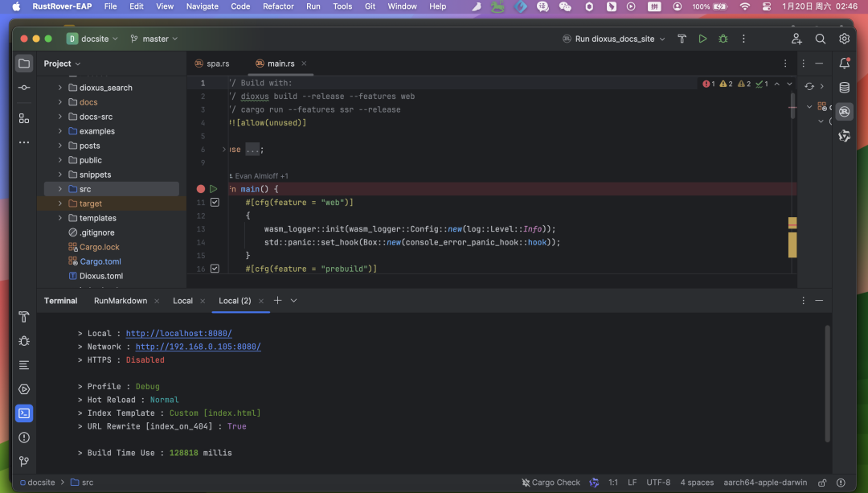The height and width of the screenshot is (493, 868).
Task: Click the terminal vertical scrollbar
Action: point(827,383)
